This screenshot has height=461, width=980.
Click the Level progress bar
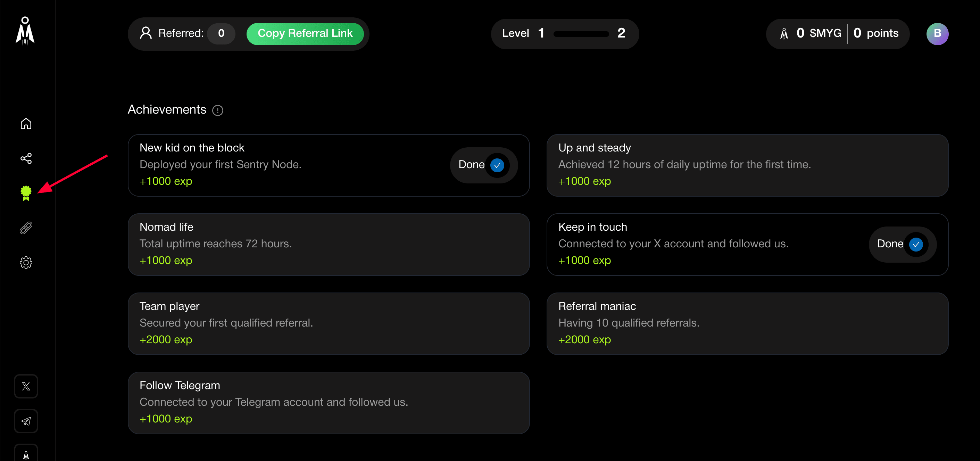click(581, 34)
